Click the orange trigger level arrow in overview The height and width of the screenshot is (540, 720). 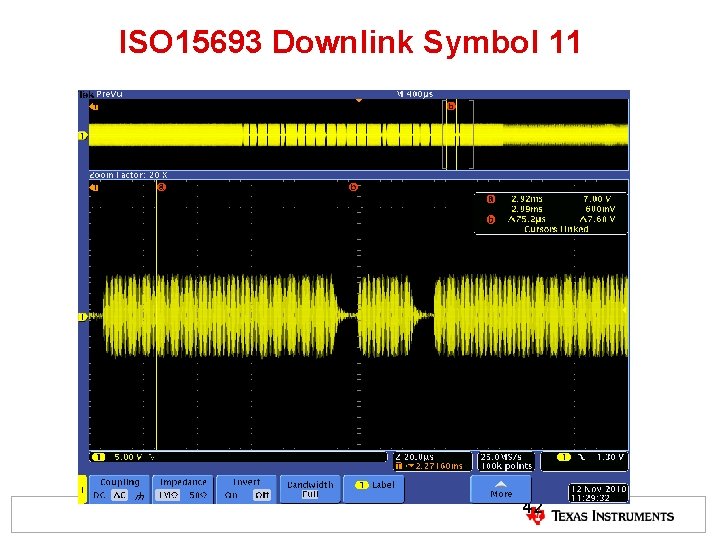point(94,107)
